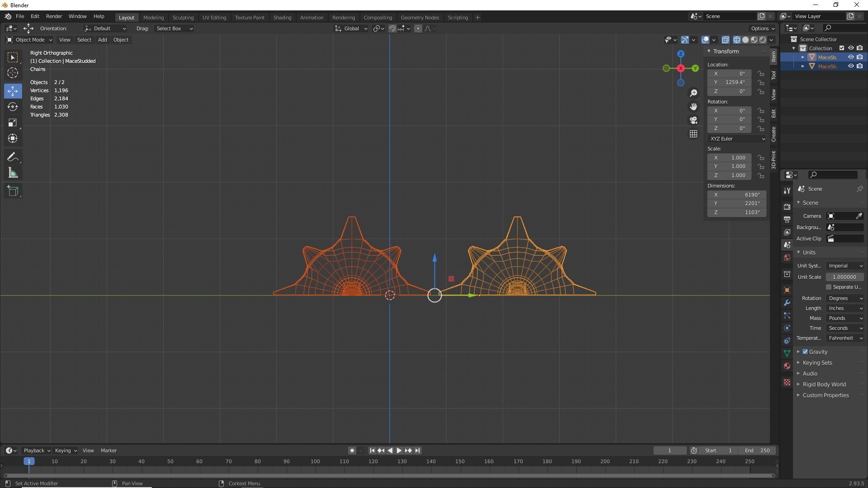This screenshot has width=868, height=488.
Task: Activate the Measure tool
Action: tap(13, 174)
